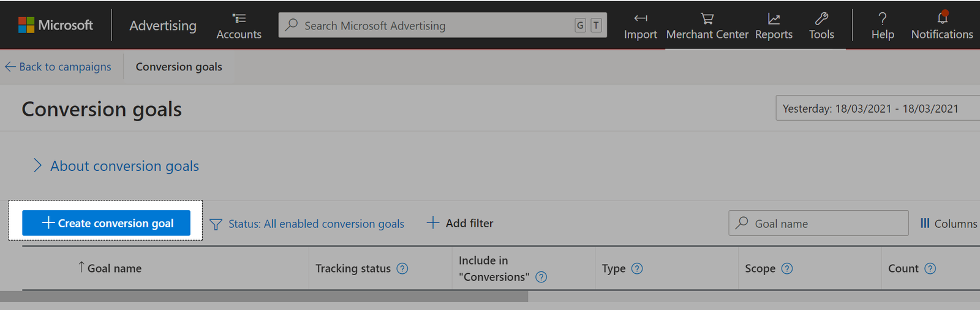Click the Type column help icon
This screenshot has height=310, width=980.
[637, 268]
